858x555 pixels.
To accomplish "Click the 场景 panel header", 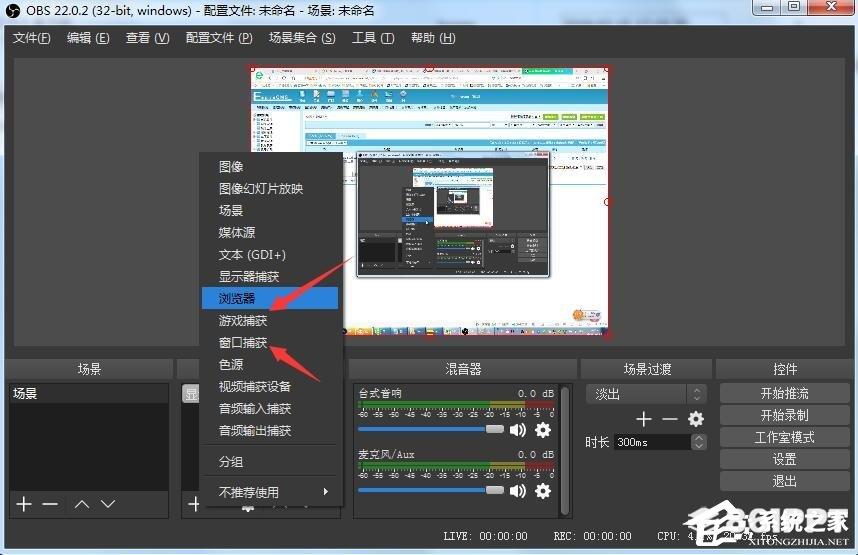I will pyautogui.click(x=89, y=369).
